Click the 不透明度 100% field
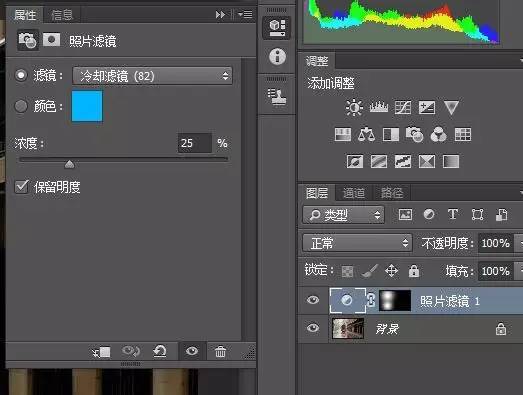The image size is (523, 395). [x=496, y=243]
